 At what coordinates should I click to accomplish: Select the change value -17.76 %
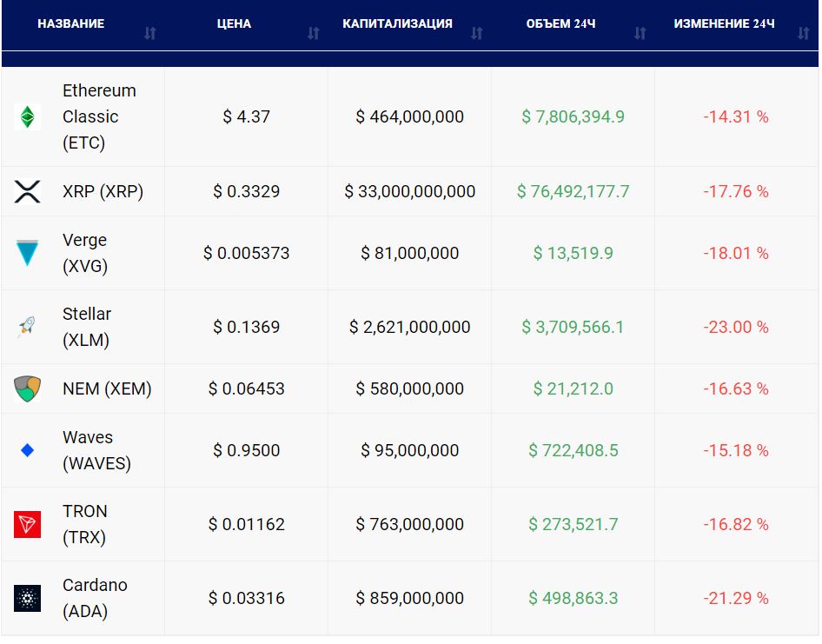tap(736, 191)
